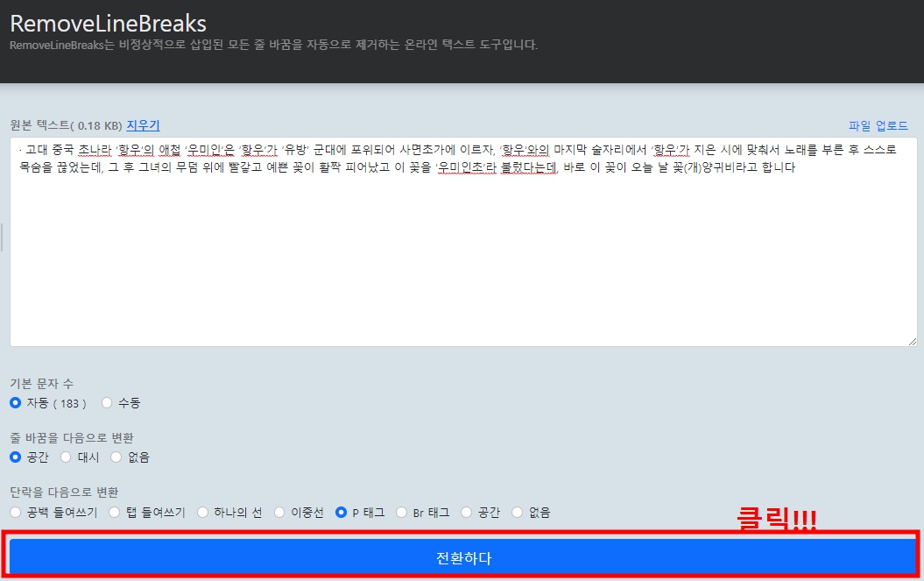The image size is (924, 581).
Task: Click the 기본 문자 수 label
Action: (42, 384)
